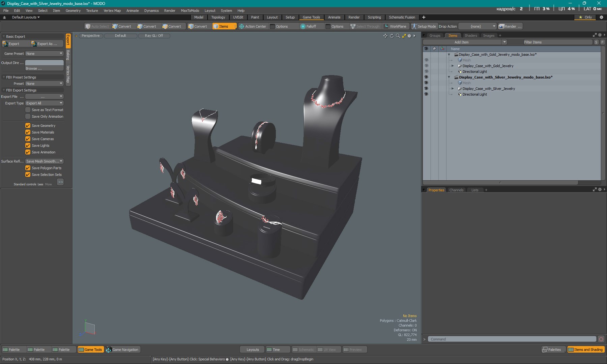Add a new layout tab with the plus icon
The image size is (607, 364).
[x=424, y=17]
